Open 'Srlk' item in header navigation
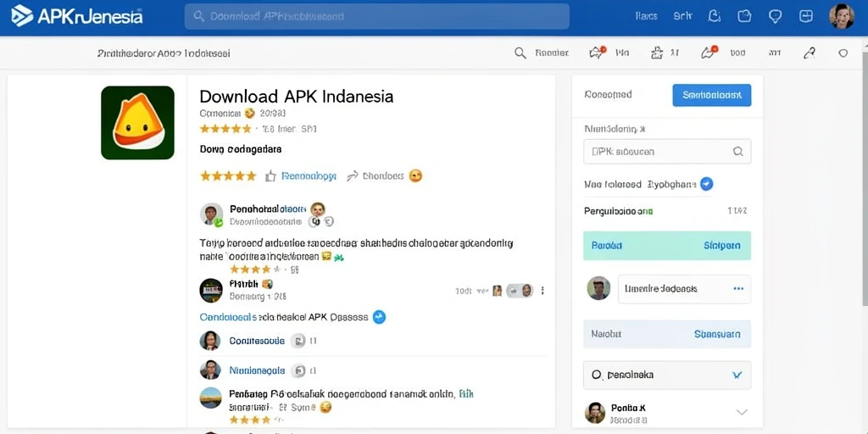Screen dimensions: 868x434 click(x=682, y=17)
